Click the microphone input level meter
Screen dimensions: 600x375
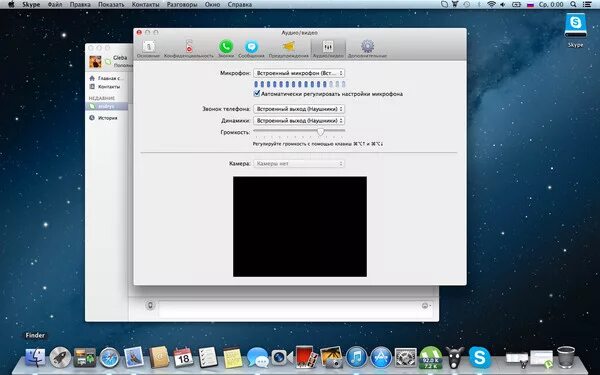tap(300, 84)
